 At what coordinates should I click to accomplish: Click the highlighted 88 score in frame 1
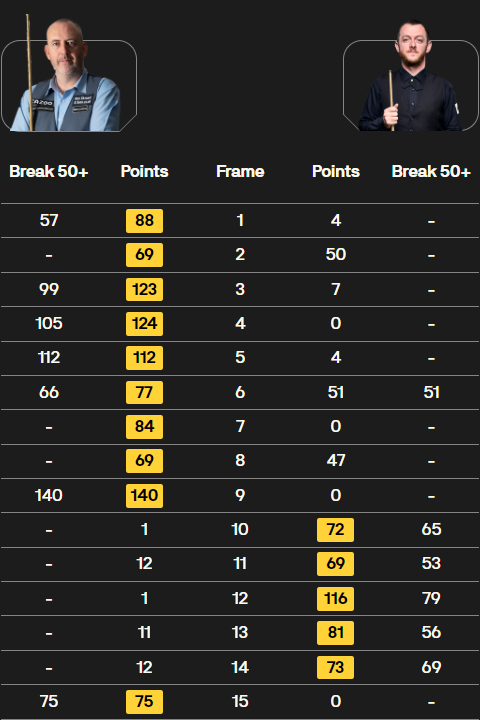(x=144, y=220)
